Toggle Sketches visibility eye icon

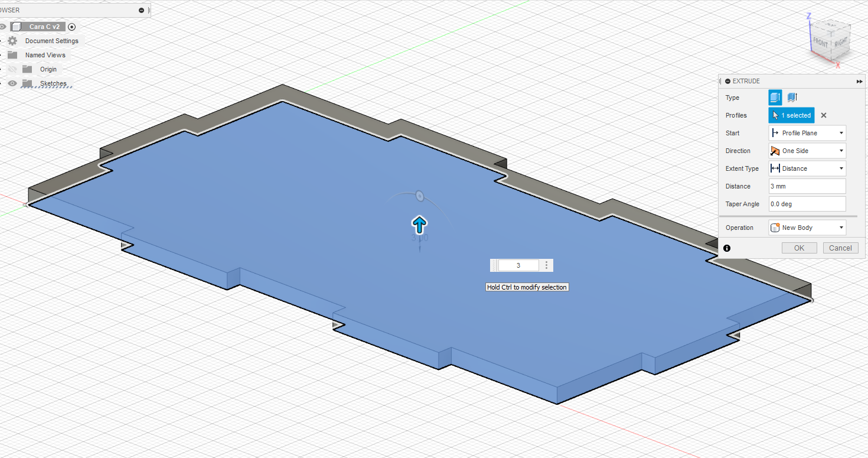[x=12, y=83]
